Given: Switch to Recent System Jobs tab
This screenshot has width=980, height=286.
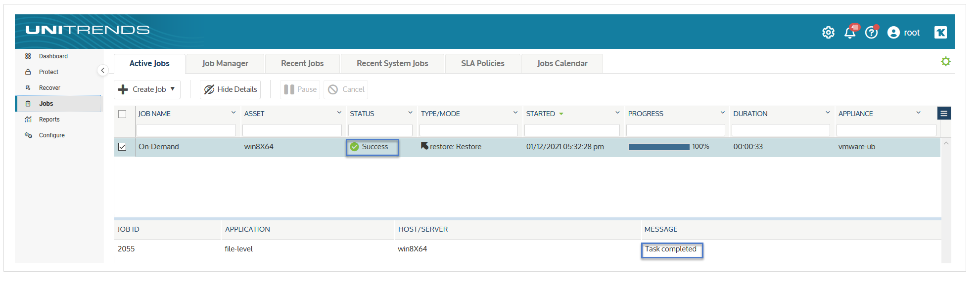Looking at the screenshot, I should click(392, 64).
